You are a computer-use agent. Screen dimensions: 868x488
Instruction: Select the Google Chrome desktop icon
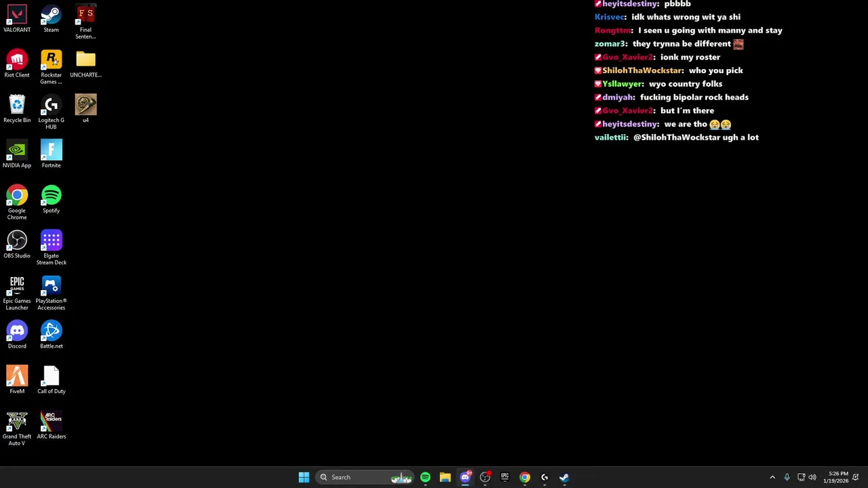[x=17, y=203]
